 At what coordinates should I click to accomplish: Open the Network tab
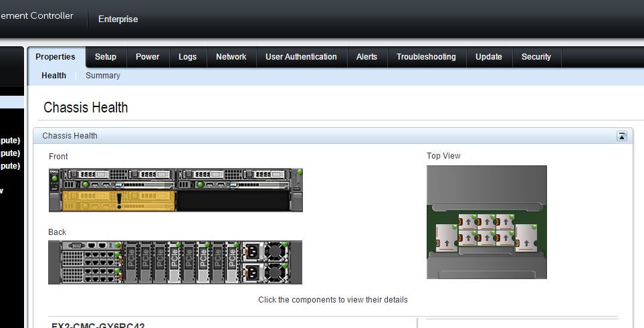(231, 57)
